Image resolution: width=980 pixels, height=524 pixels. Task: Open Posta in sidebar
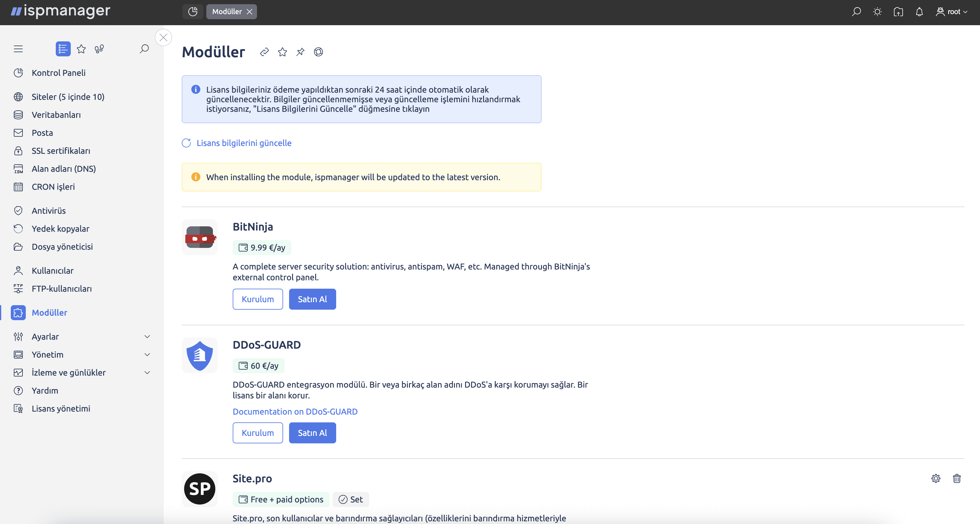click(42, 133)
